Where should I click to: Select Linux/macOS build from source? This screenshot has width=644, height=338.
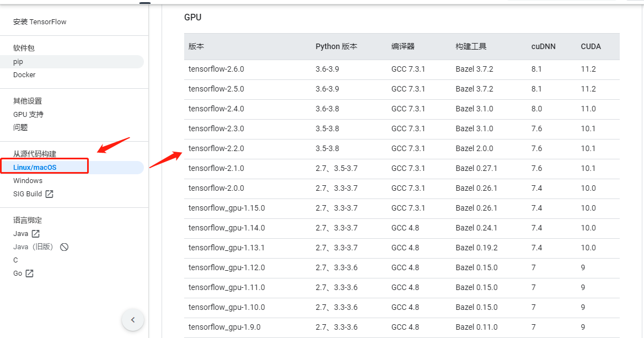tap(35, 167)
